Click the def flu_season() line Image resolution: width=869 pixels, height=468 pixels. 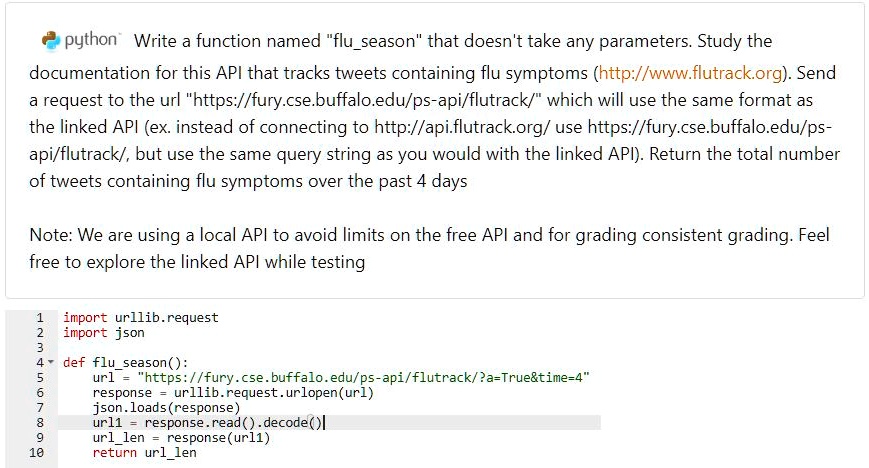tap(126, 363)
